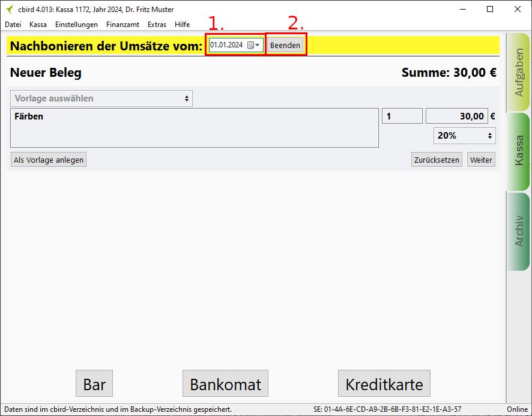This screenshot has width=532, height=416.
Task: Switch to the Aufgaben side tab
Action: (519, 72)
